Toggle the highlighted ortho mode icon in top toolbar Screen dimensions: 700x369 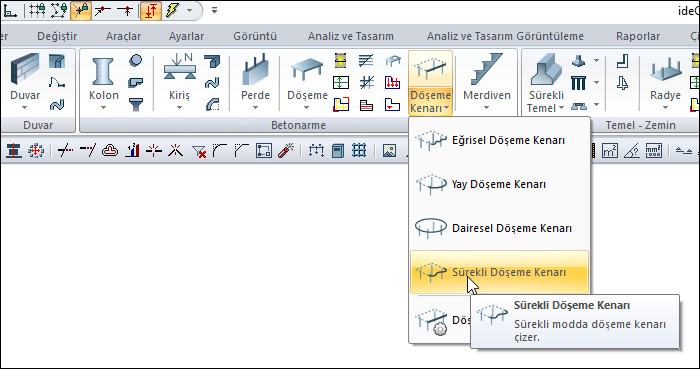(150, 11)
